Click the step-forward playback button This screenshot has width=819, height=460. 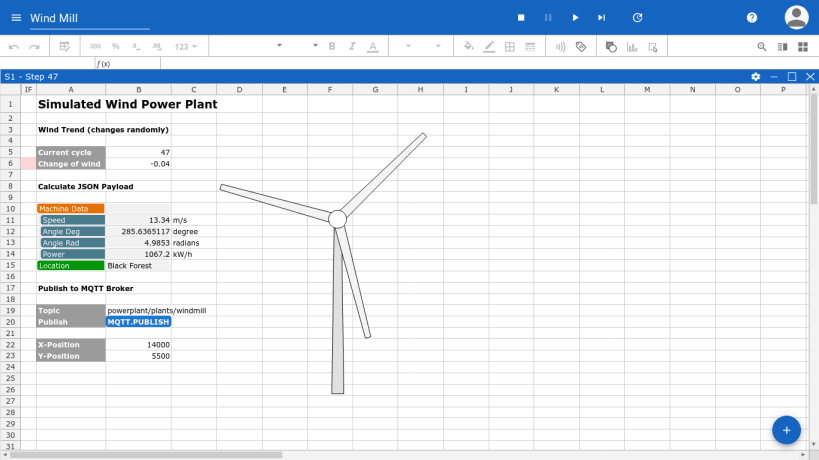(x=601, y=18)
